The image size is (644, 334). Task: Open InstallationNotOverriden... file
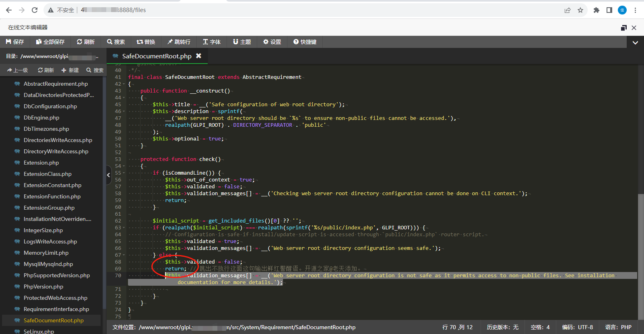pyautogui.click(x=58, y=219)
